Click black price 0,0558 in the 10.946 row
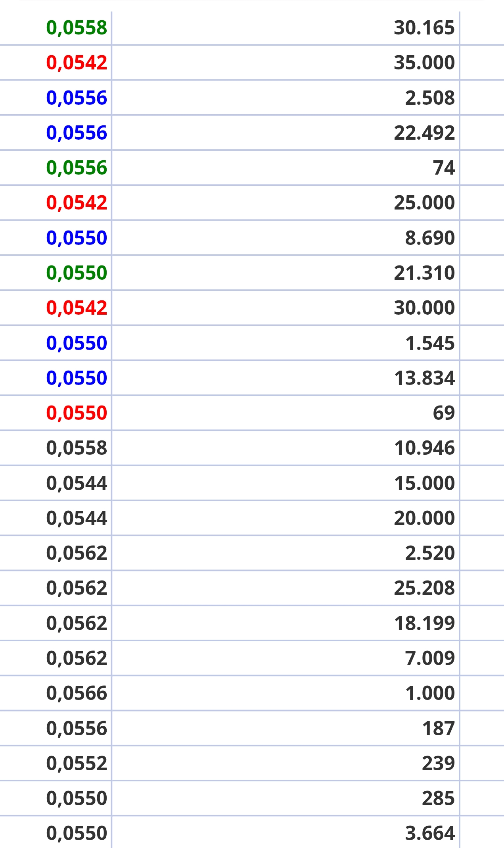Screen dimensions: 504x848 pos(77,448)
